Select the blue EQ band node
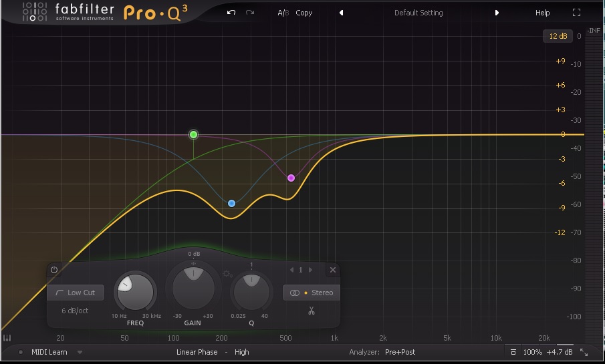This screenshot has width=605, height=364. (x=231, y=203)
